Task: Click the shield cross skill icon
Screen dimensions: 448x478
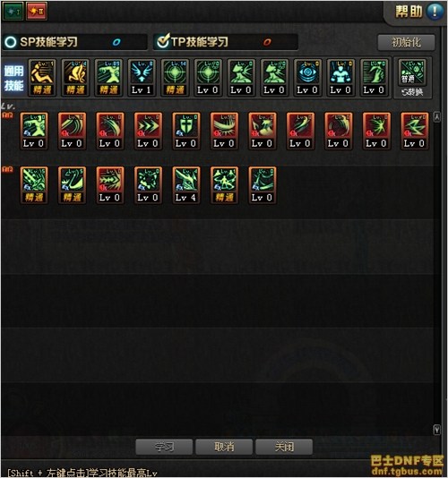Action: 185,131
